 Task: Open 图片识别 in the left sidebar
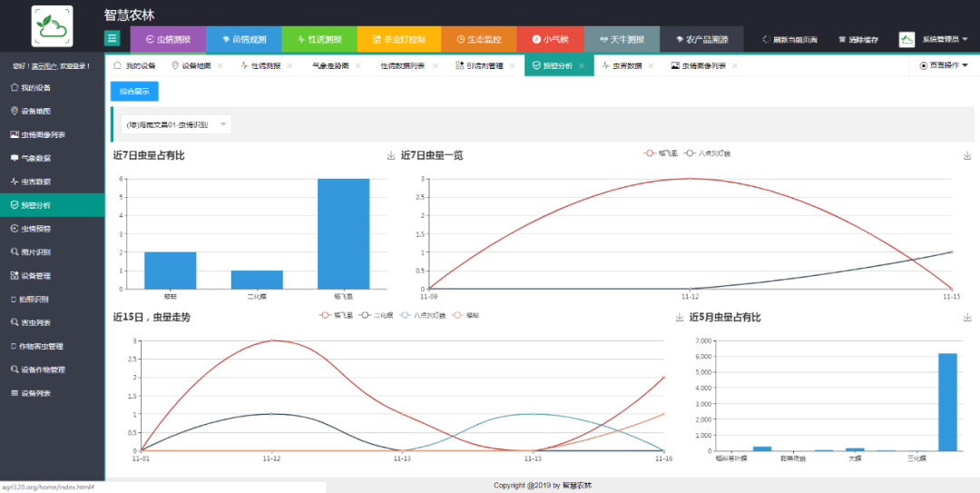[x=52, y=252]
